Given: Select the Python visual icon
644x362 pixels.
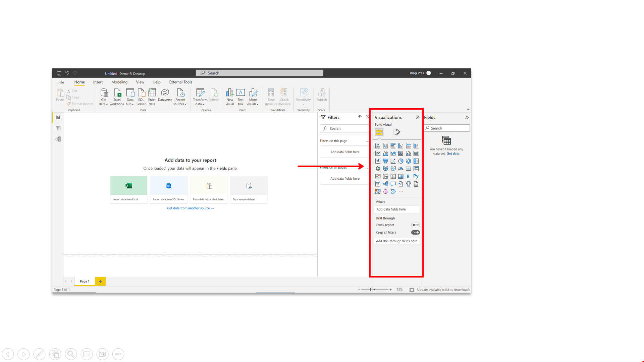Looking at the screenshot, I should pyautogui.click(x=416, y=176).
